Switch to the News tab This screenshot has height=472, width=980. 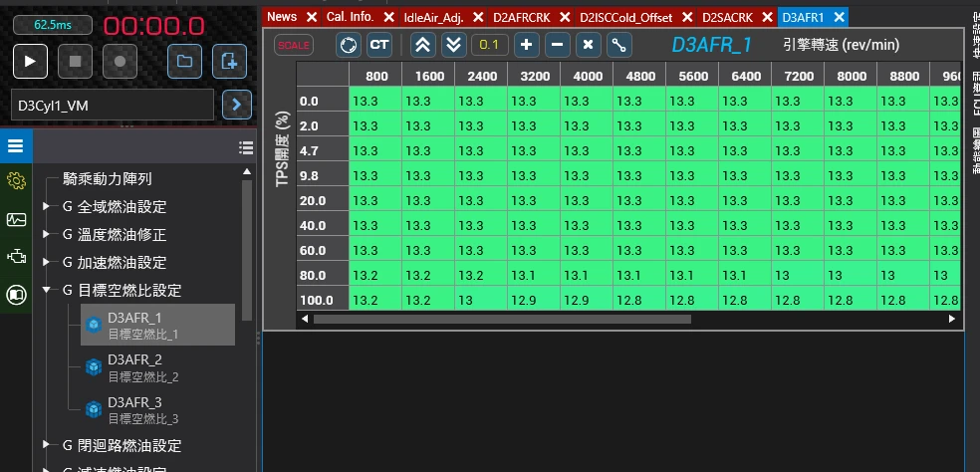282,17
